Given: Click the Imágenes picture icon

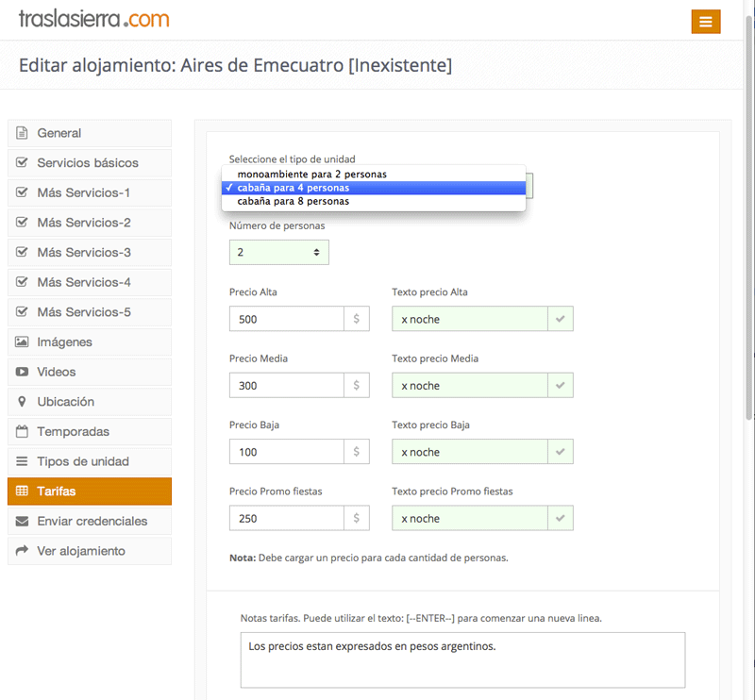Looking at the screenshot, I should 22,342.
